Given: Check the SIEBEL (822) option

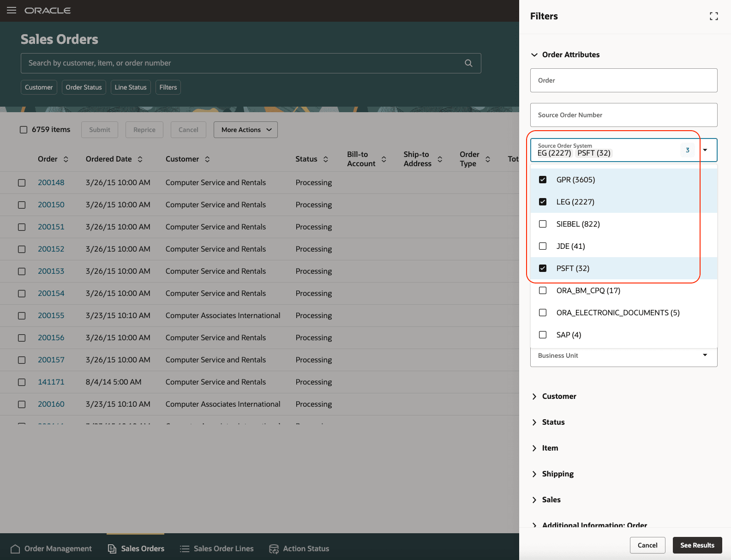Looking at the screenshot, I should [x=543, y=224].
